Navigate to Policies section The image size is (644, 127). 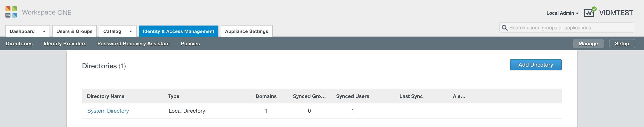tap(190, 44)
